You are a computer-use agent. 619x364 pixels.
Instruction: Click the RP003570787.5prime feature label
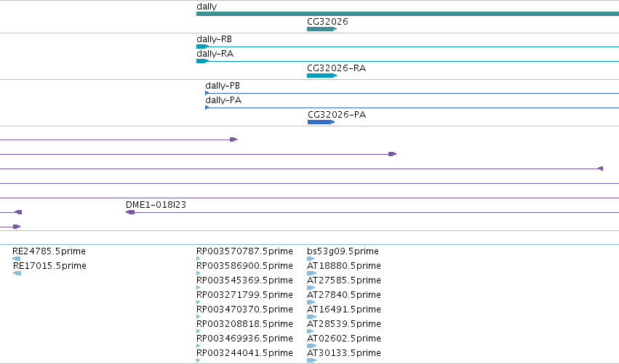(x=244, y=251)
